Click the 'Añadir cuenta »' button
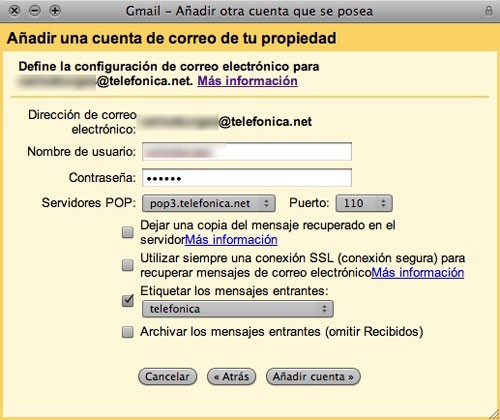 313,377
